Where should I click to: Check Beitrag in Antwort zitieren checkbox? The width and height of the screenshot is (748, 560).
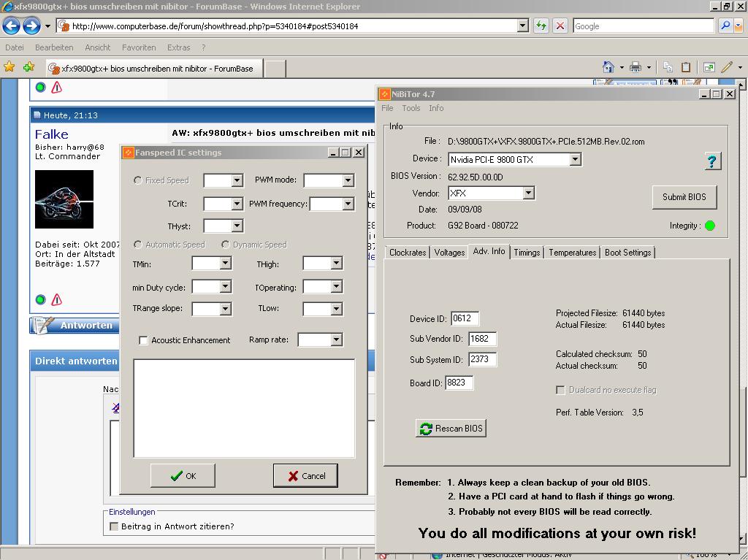pos(114,526)
